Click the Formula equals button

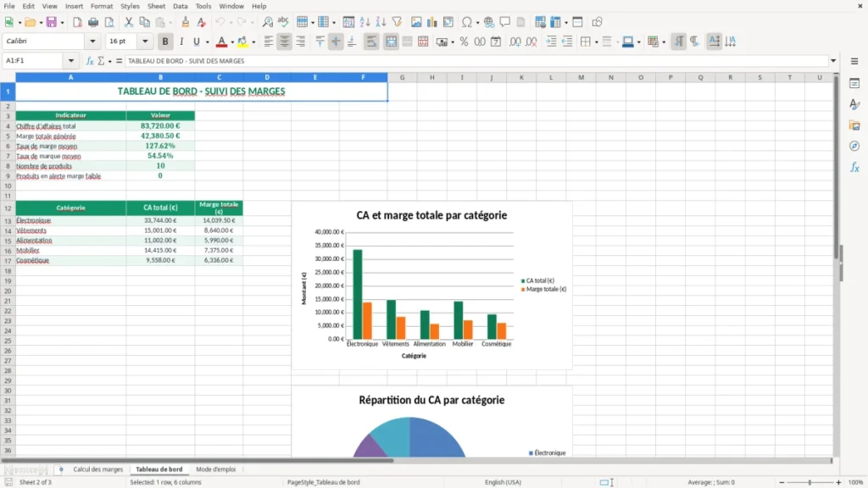pyautogui.click(x=119, y=61)
